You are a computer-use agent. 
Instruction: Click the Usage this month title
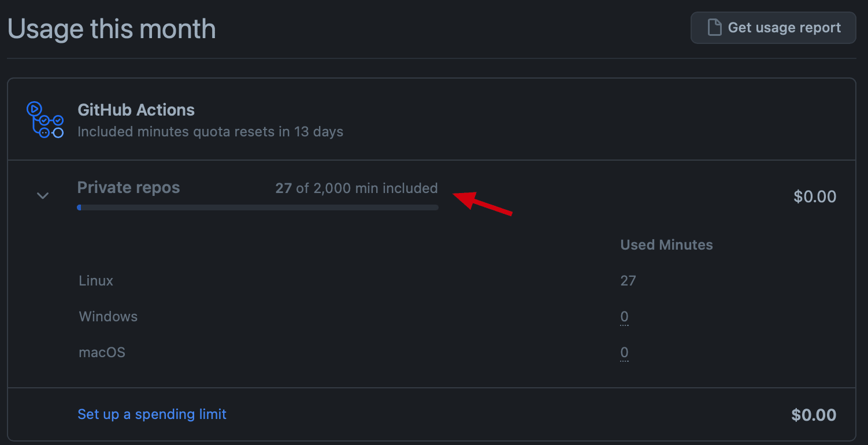112,29
